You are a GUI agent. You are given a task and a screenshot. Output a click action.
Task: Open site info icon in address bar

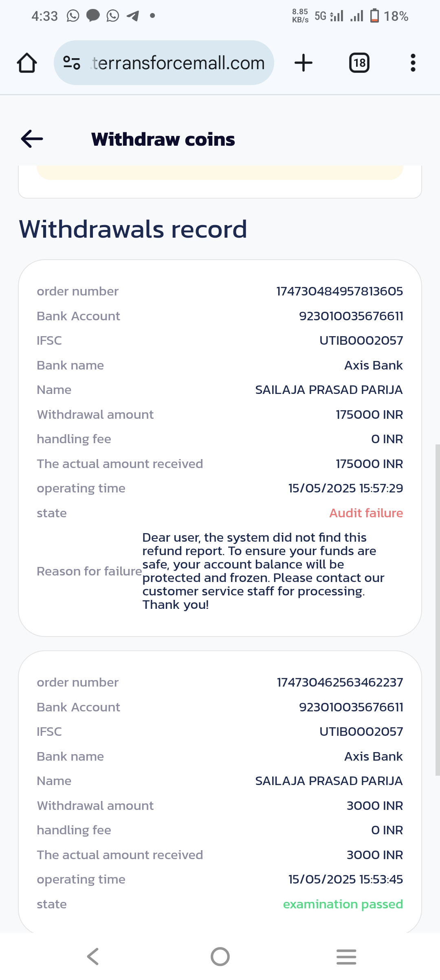click(72, 63)
